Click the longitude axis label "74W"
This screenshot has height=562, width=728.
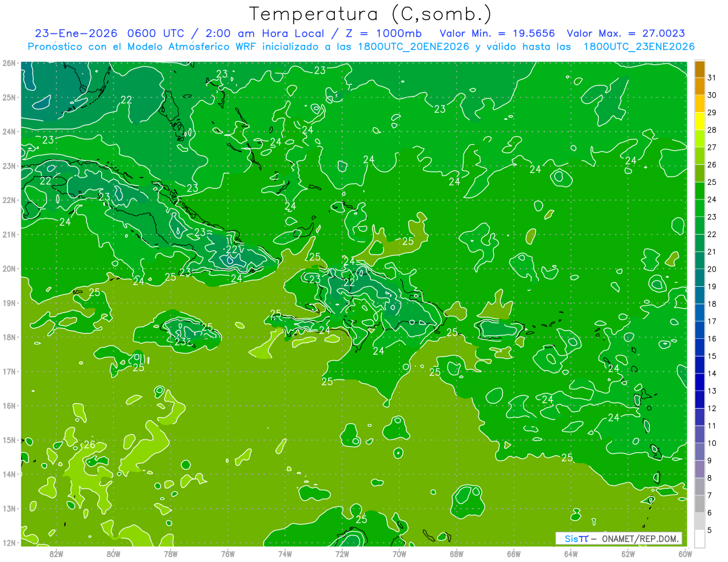[285, 554]
